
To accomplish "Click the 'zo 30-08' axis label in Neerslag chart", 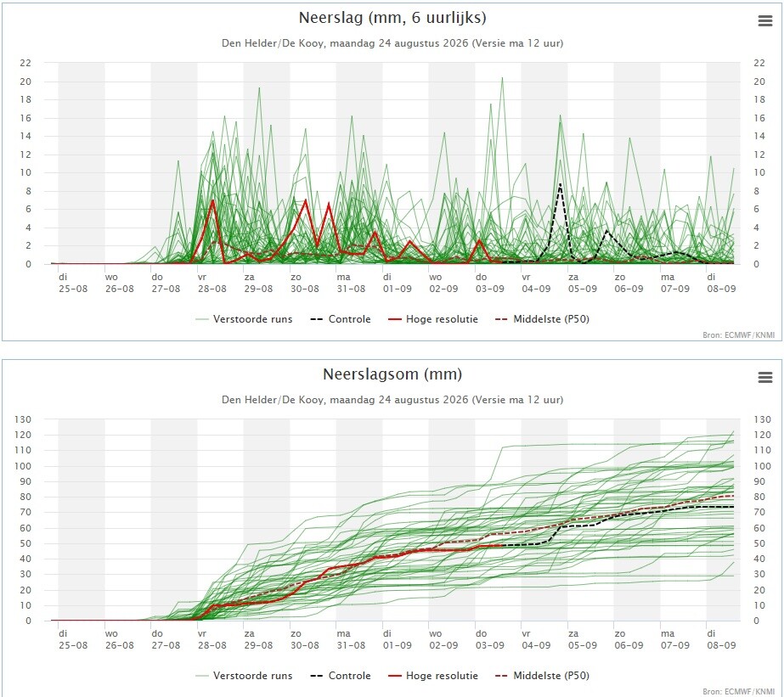I will pyautogui.click(x=304, y=283).
